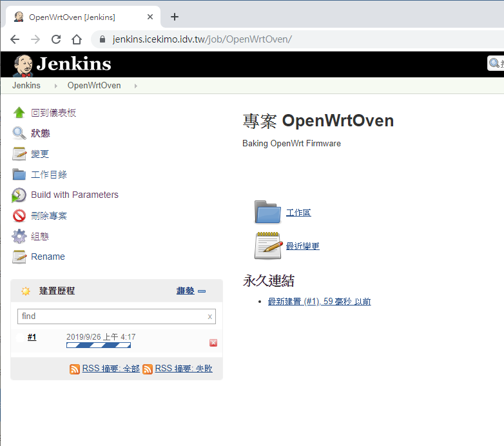The height and width of the screenshot is (446, 504).
Task: Collapse trend with the minus icon
Action: coord(202,291)
